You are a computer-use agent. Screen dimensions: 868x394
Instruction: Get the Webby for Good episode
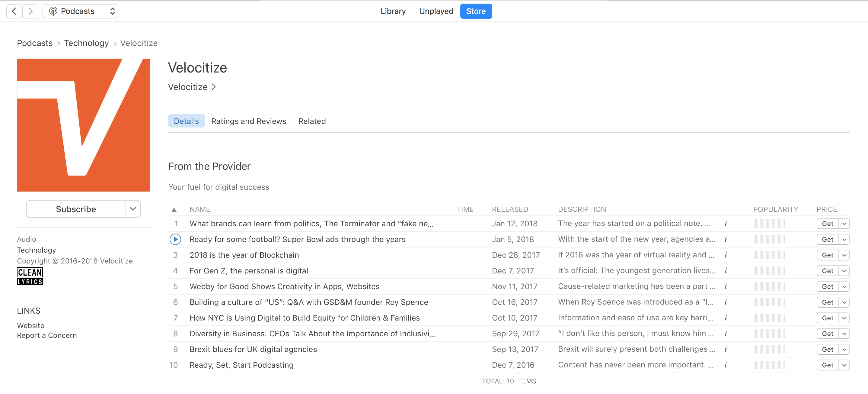(x=828, y=286)
